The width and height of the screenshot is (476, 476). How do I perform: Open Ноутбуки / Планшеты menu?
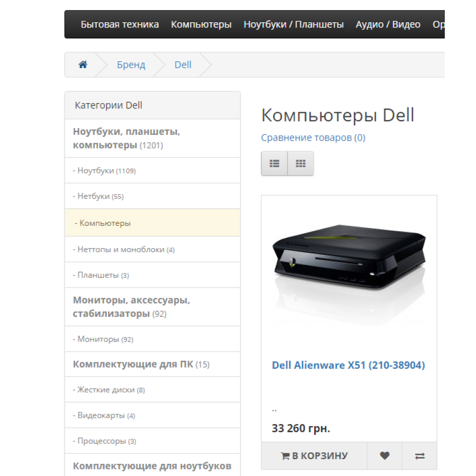(x=294, y=24)
